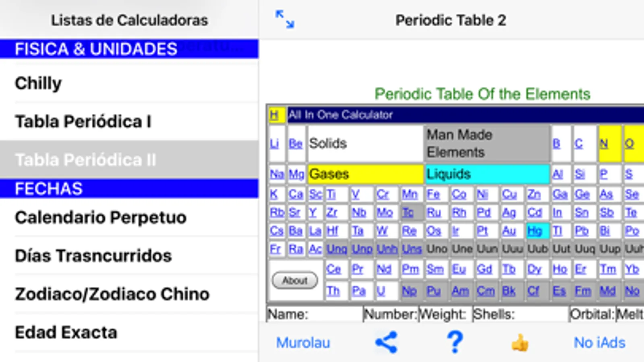644x362 pixels.
Task: Click the Uub element cell
Action: (x=538, y=249)
